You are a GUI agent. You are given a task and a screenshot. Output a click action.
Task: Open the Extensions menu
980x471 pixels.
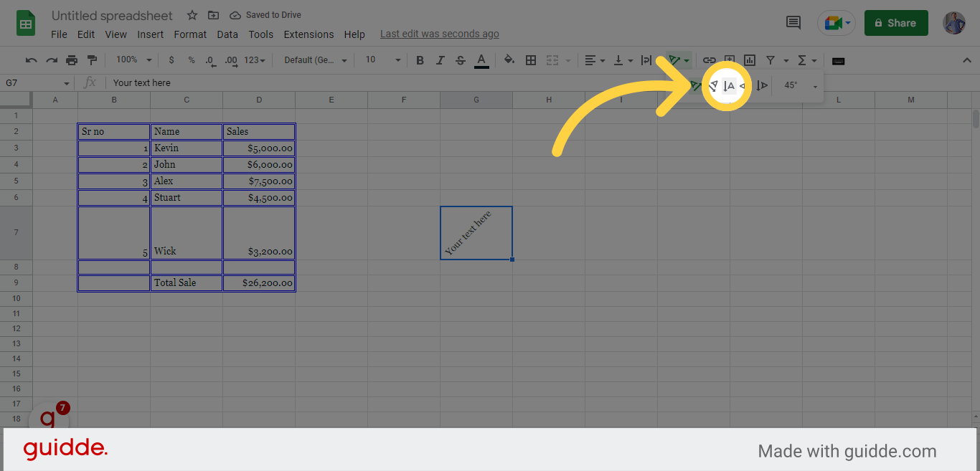pyautogui.click(x=308, y=34)
